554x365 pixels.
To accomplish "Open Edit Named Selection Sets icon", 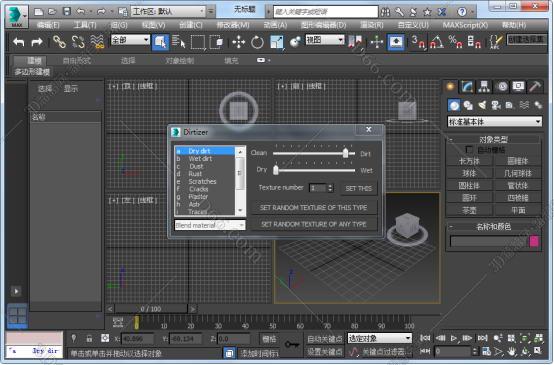I will [496, 42].
